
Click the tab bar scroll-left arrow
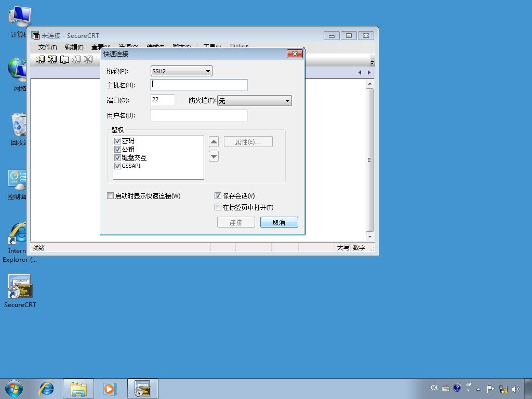coord(360,72)
